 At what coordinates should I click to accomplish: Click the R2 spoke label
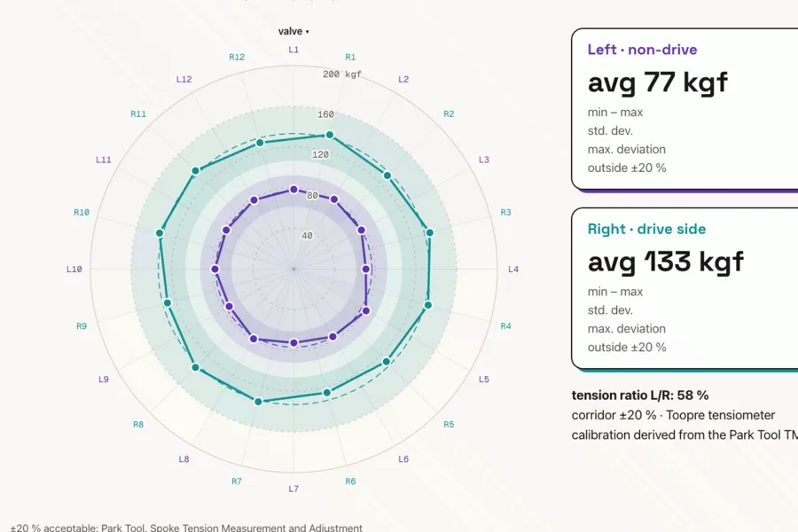(x=449, y=113)
